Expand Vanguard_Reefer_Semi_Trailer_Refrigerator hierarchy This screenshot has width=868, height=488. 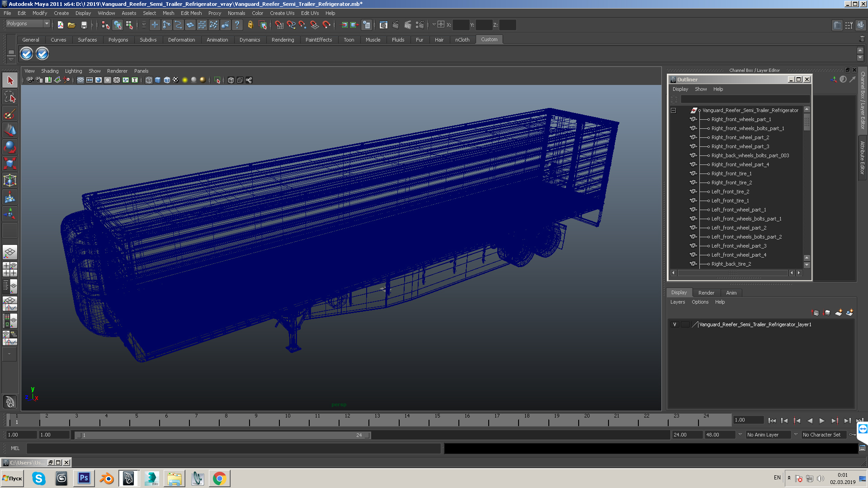coord(673,110)
